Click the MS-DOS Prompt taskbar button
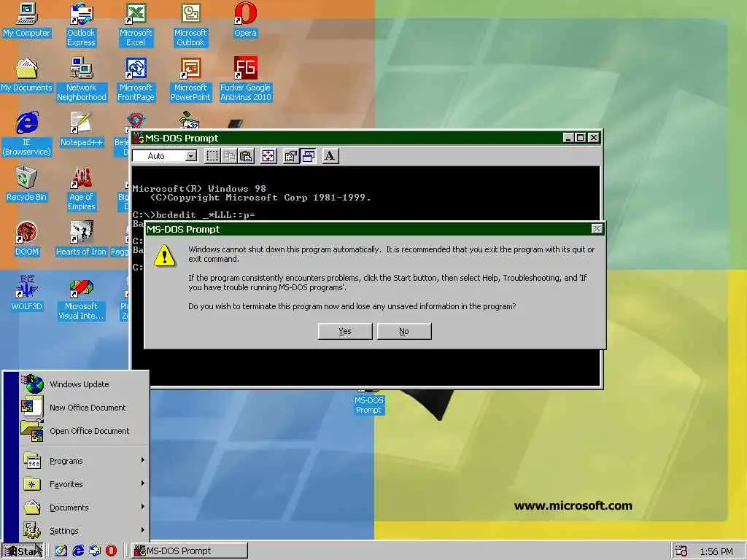747x560 pixels. (190, 551)
